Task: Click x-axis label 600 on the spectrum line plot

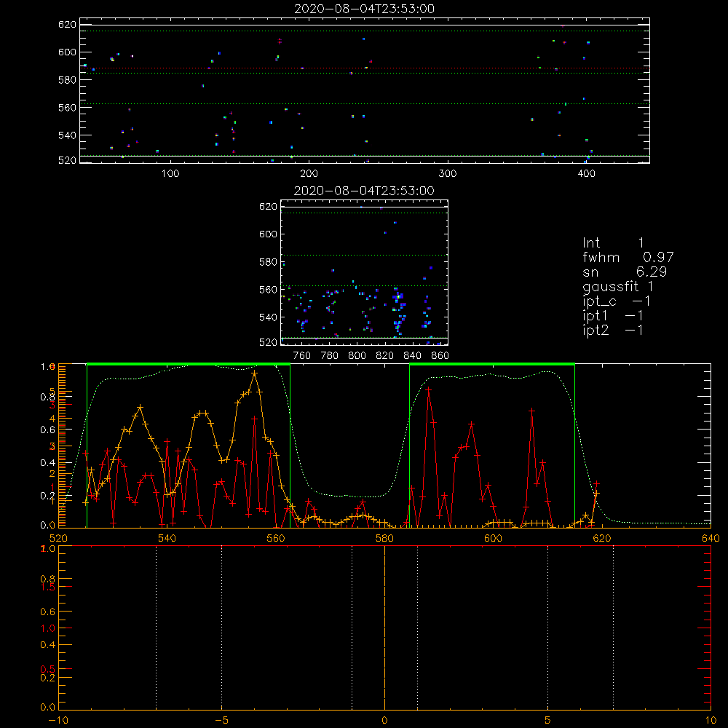Action: 493,538
